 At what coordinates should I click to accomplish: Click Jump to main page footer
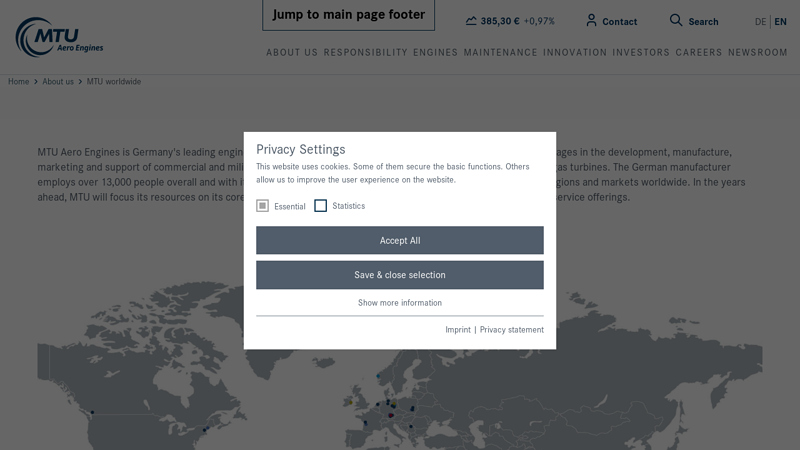tap(349, 15)
